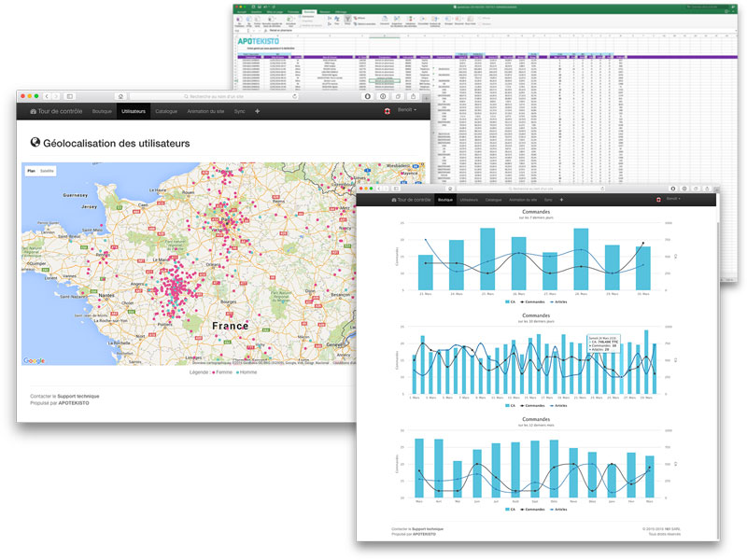This screenshot has height=560, width=747.
Task: Toggle the Commandes series in the 30-day chart legend
Action: pyautogui.click(x=532, y=406)
